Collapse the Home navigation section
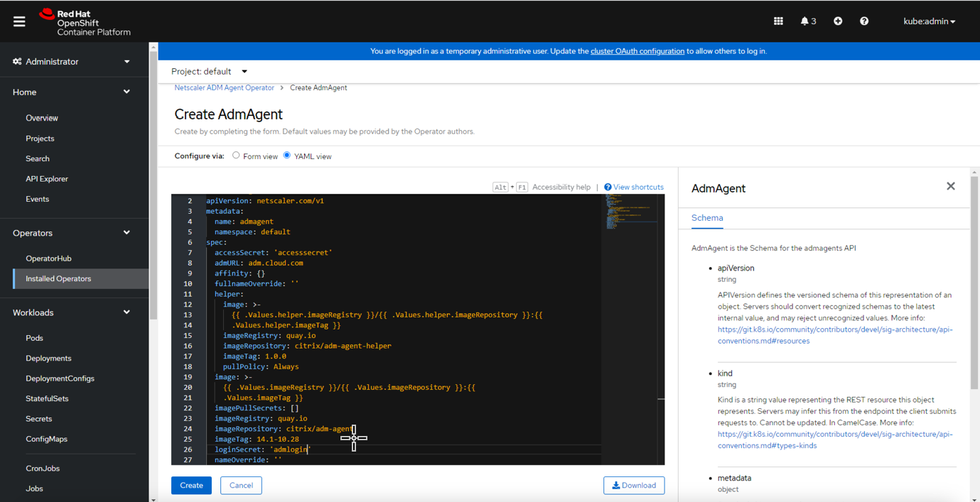The width and height of the screenshot is (980, 502). tap(71, 92)
